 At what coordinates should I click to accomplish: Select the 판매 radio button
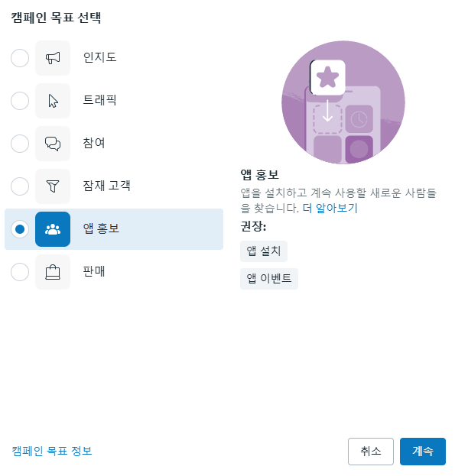pos(20,272)
